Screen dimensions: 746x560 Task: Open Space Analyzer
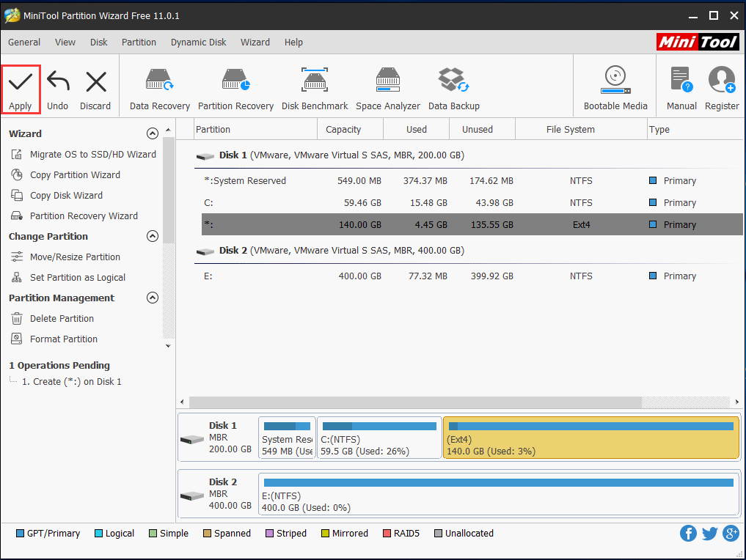(388, 90)
